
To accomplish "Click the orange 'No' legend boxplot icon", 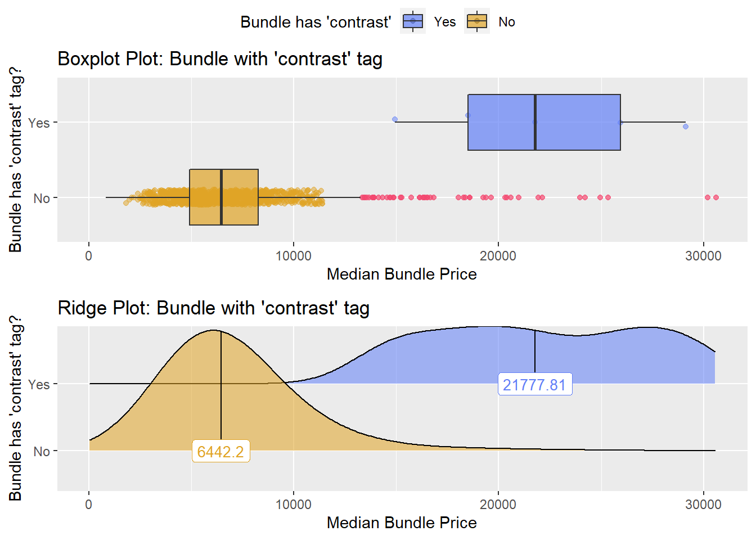I will [x=477, y=21].
